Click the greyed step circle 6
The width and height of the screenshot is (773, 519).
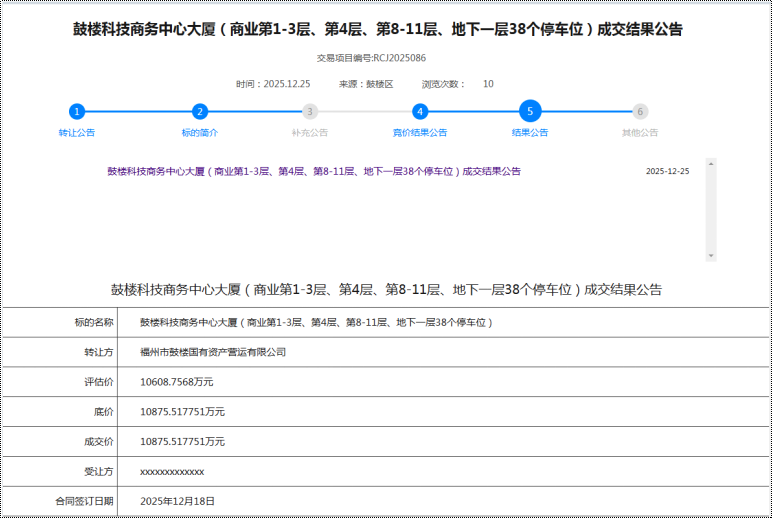click(640, 112)
